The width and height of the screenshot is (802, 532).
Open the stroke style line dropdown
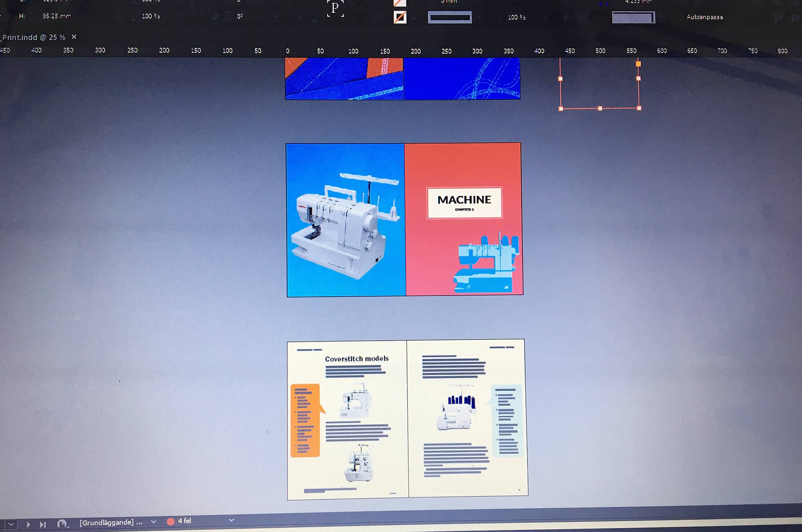450,17
